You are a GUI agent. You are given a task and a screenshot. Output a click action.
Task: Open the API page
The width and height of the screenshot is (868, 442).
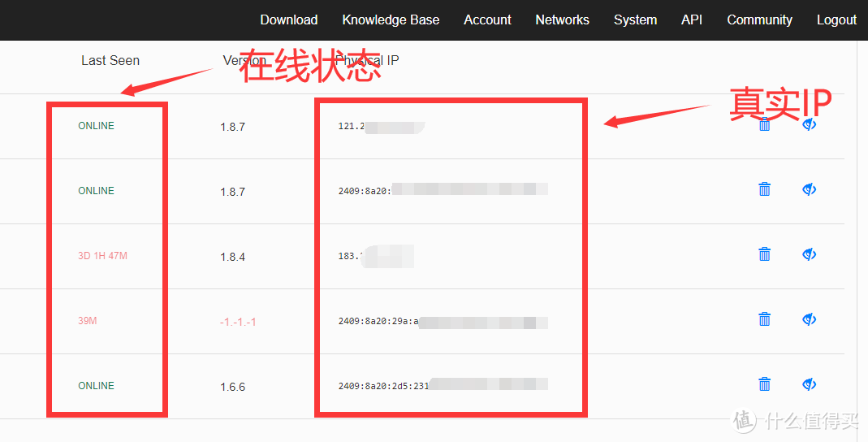click(692, 20)
